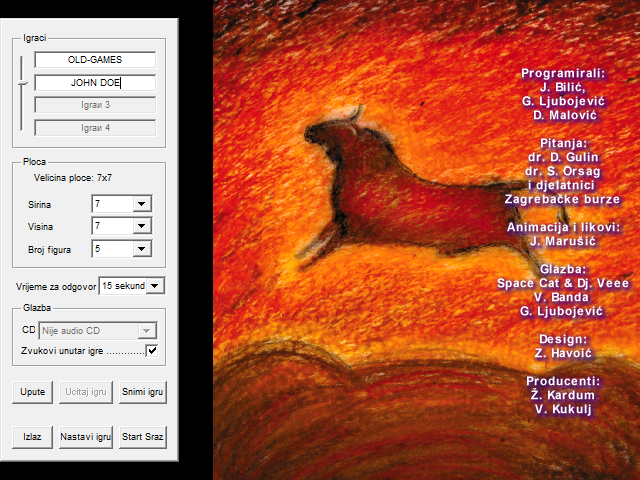Click the 'Programirali:' credits heading

pos(563,73)
